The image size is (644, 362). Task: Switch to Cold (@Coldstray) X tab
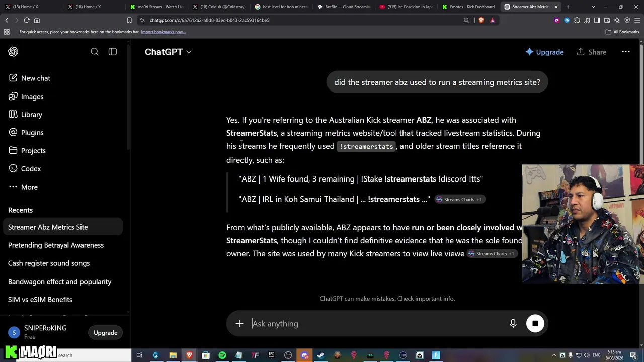219,7
